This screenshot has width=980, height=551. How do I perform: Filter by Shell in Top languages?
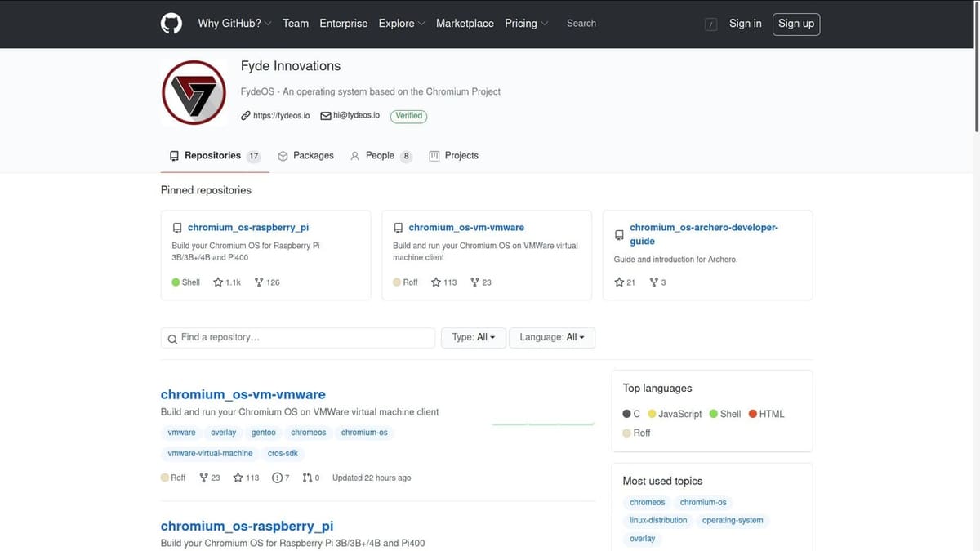[725, 414]
